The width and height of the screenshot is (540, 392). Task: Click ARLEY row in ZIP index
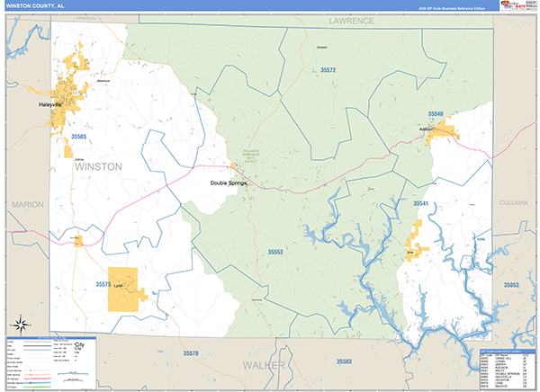504,370
